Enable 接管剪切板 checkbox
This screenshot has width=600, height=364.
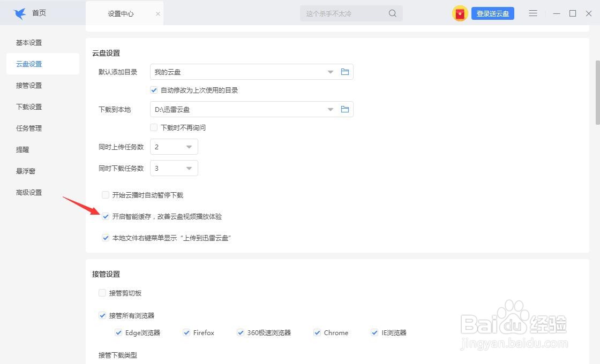[102, 293]
